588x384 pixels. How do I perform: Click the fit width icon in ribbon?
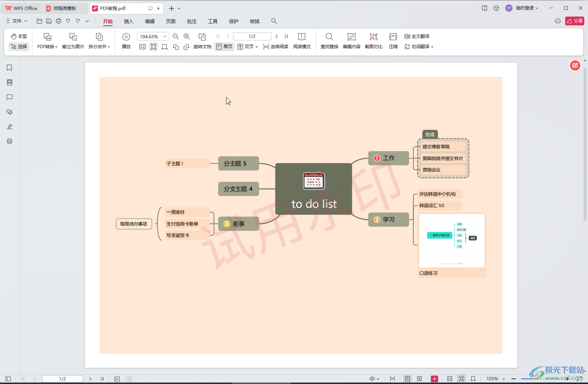coord(165,47)
